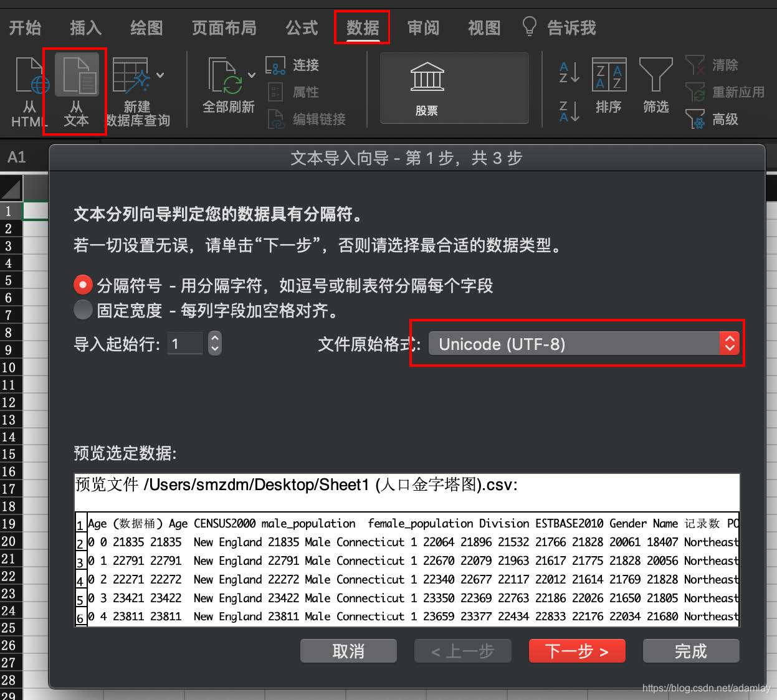Click the 下一步 (Next) button
Screen dimensions: 777x700
577,651
